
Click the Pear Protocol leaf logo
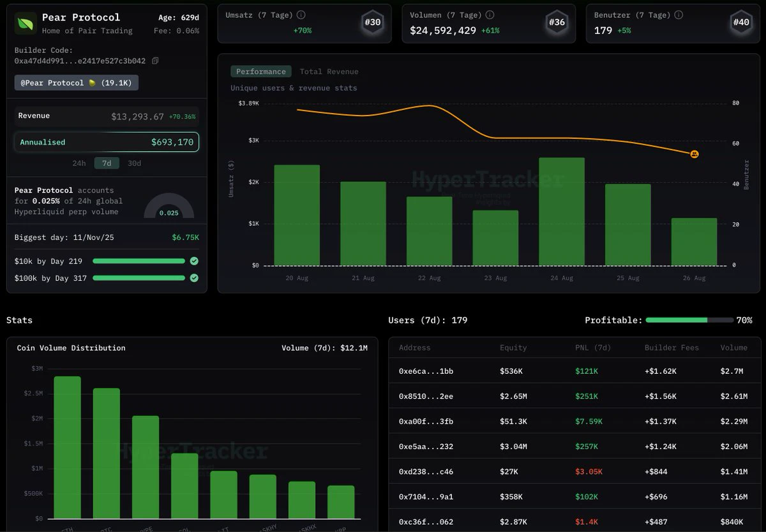tap(26, 24)
